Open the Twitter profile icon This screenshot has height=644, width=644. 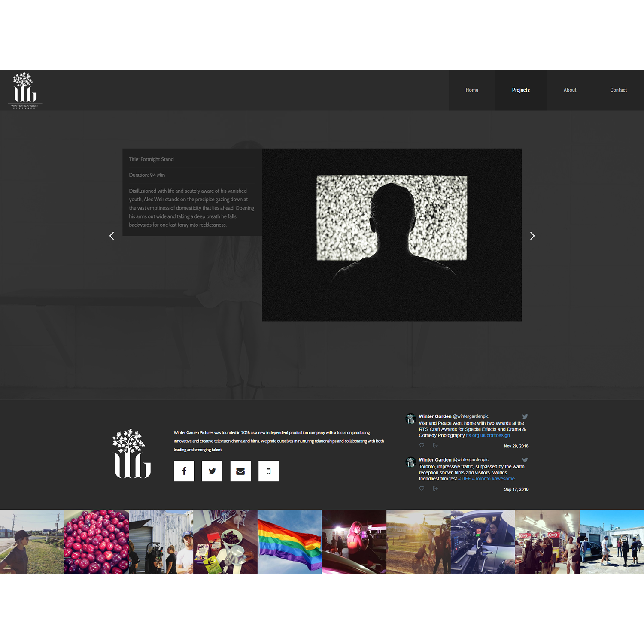(212, 471)
